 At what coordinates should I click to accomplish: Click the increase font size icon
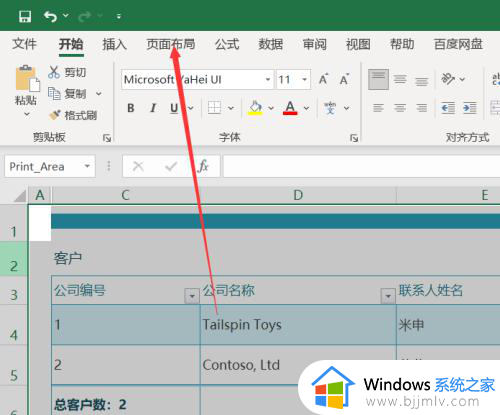[x=323, y=79]
